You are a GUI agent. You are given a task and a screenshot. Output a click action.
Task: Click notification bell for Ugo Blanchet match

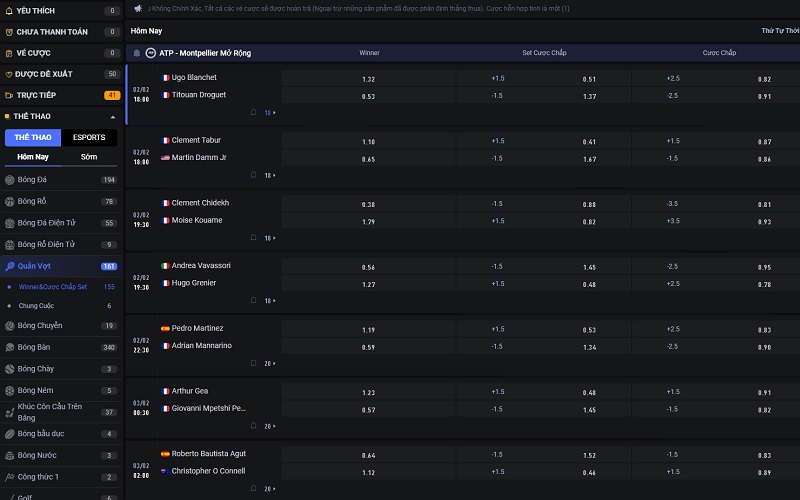pyautogui.click(x=254, y=112)
